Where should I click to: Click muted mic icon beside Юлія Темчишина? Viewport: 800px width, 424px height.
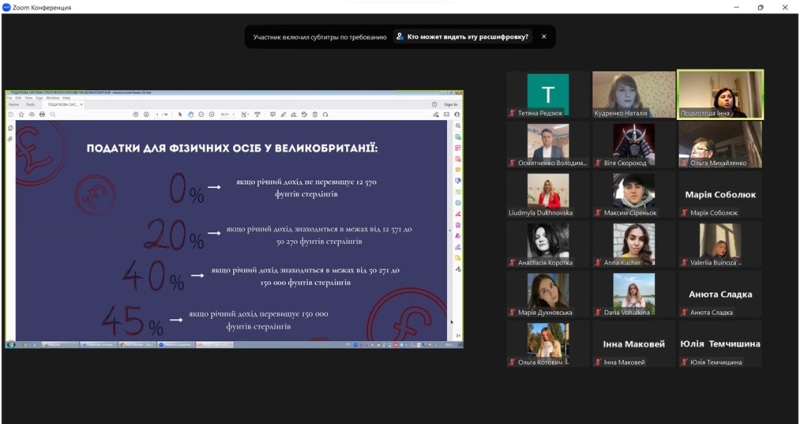(x=684, y=362)
